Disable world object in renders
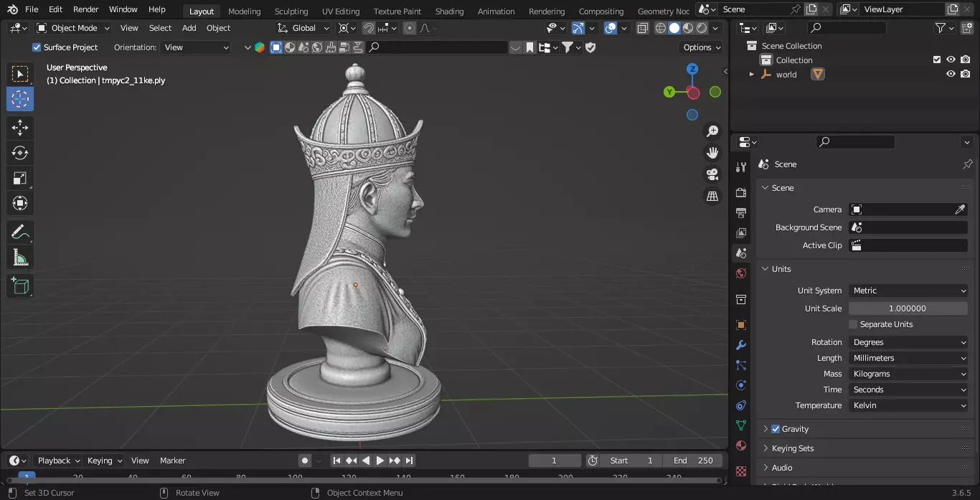The image size is (980, 500). [966, 74]
